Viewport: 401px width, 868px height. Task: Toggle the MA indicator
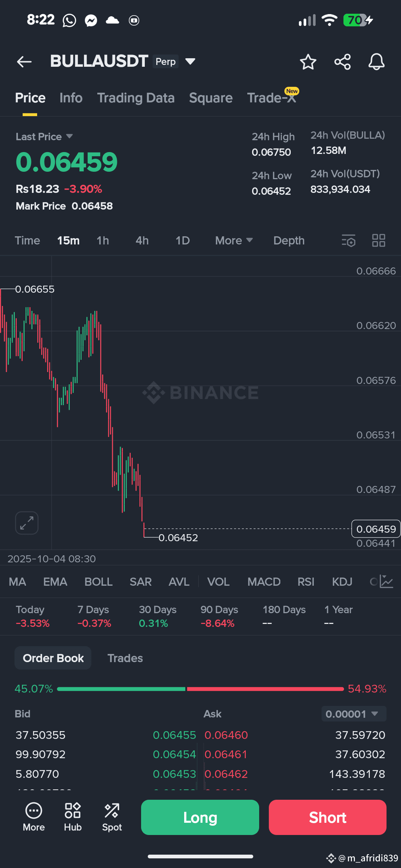[17, 582]
